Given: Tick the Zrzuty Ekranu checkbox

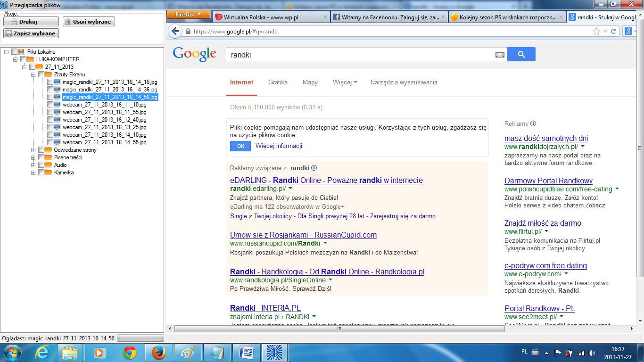Looking at the screenshot, I should coord(41,74).
